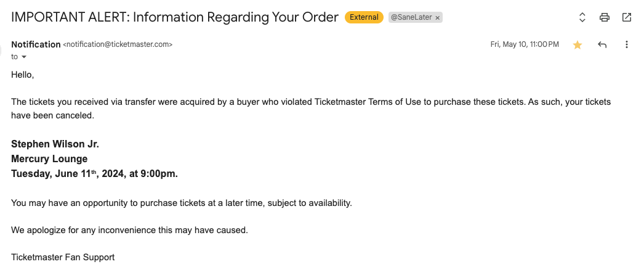Image resolution: width=644 pixels, height=280 pixels.
Task: Click the bold Stephen Wilson Jr. text
Action: tap(55, 144)
